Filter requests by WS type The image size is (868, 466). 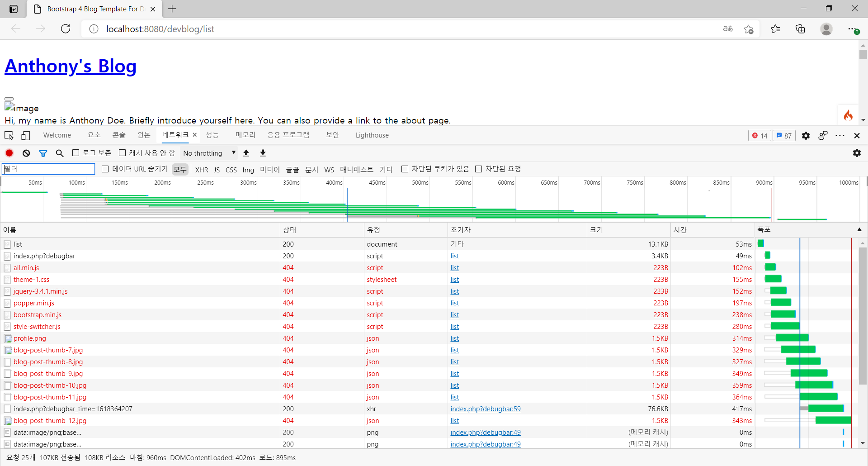coord(329,170)
